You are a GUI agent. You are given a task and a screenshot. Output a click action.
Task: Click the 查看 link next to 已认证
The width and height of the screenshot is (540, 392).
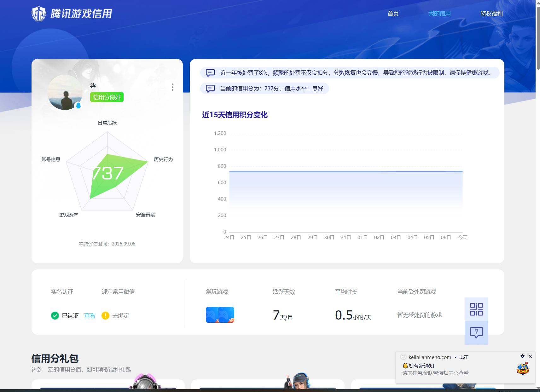[x=90, y=315]
